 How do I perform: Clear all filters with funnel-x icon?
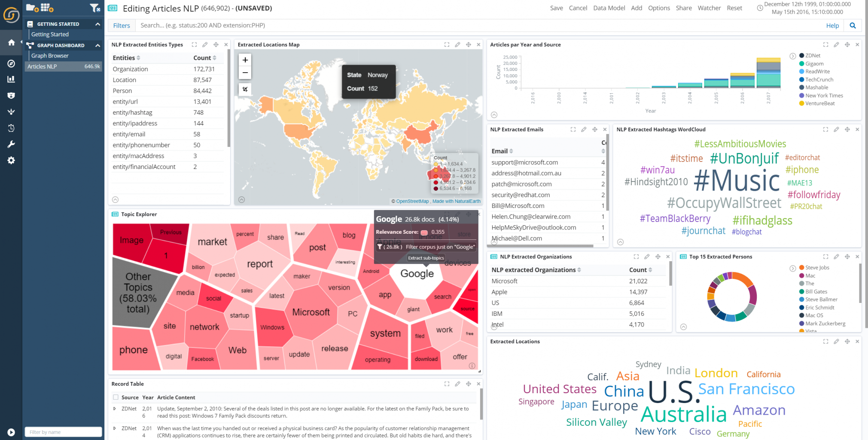coord(95,8)
